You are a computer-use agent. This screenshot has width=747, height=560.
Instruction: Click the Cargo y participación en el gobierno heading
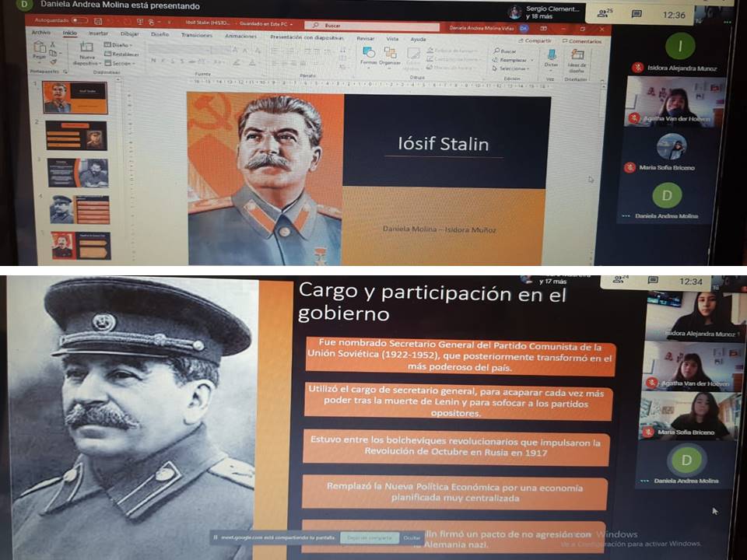[432, 302]
